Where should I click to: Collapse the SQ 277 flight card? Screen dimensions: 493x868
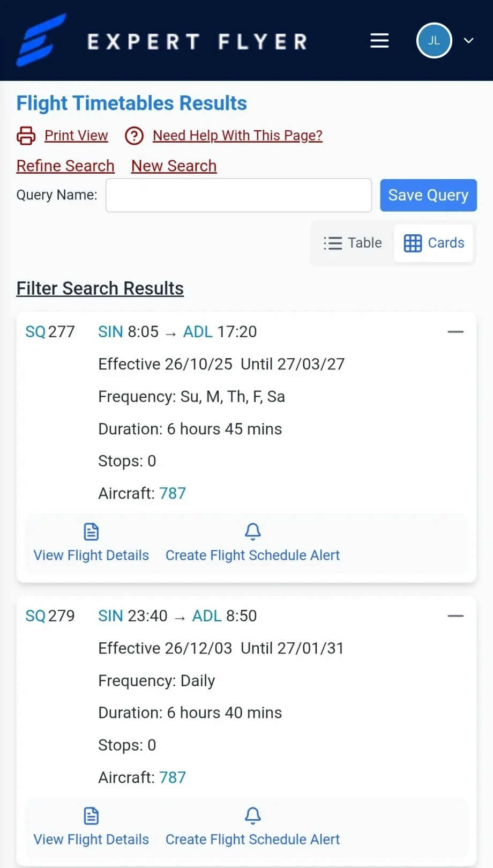[455, 332]
